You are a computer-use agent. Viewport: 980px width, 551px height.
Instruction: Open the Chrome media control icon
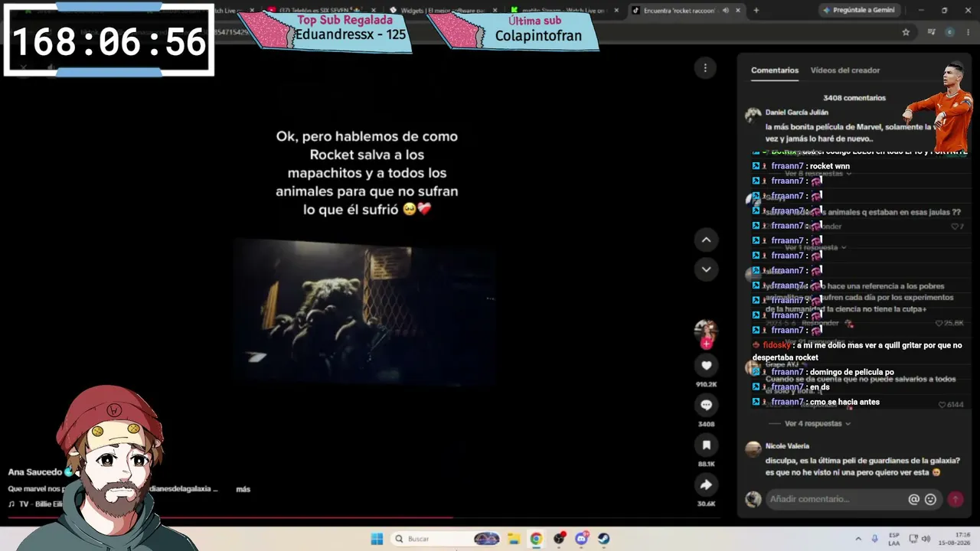coord(931,32)
